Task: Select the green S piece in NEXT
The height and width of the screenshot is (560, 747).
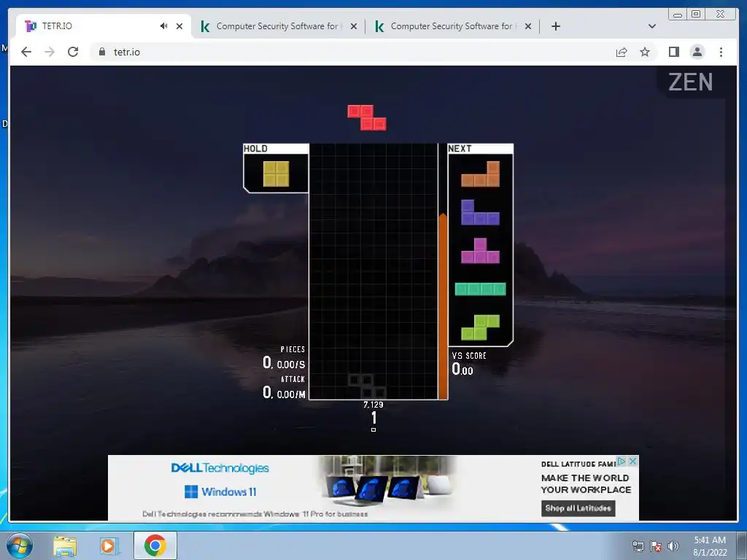Action: [480, 327]
